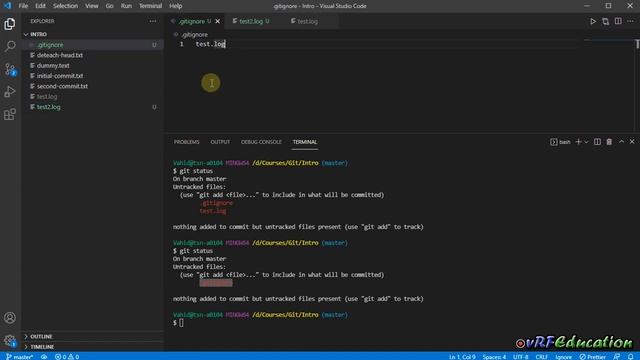Close the terminal panel

point(632,142)
